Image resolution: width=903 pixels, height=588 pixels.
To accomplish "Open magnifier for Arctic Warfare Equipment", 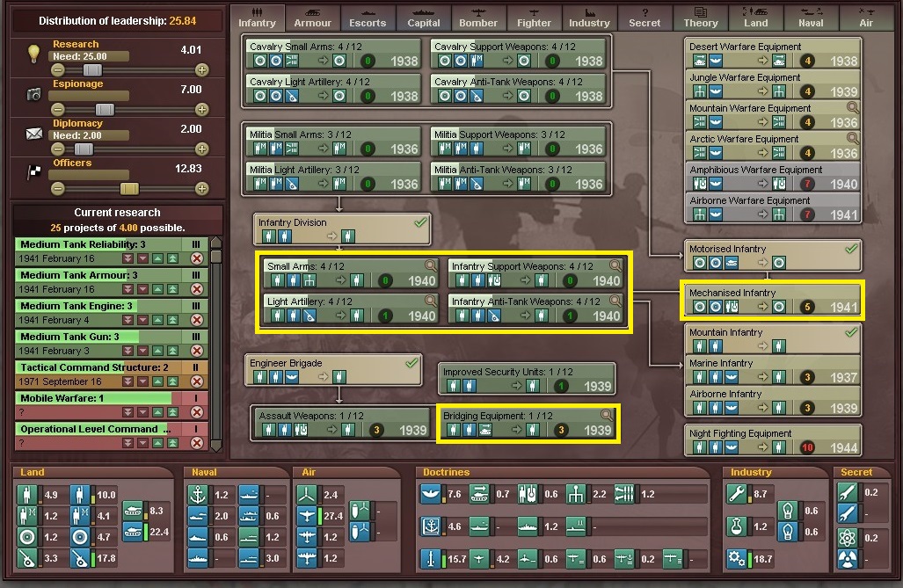I will 853,138.
